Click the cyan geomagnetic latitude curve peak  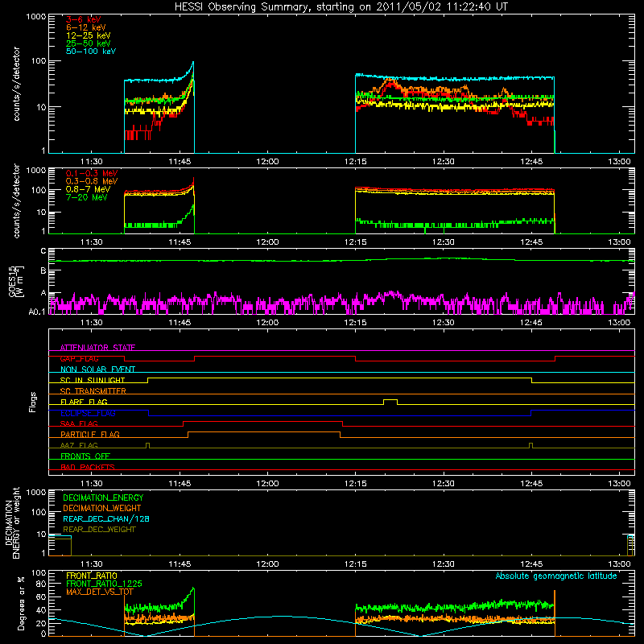point(279,616)
